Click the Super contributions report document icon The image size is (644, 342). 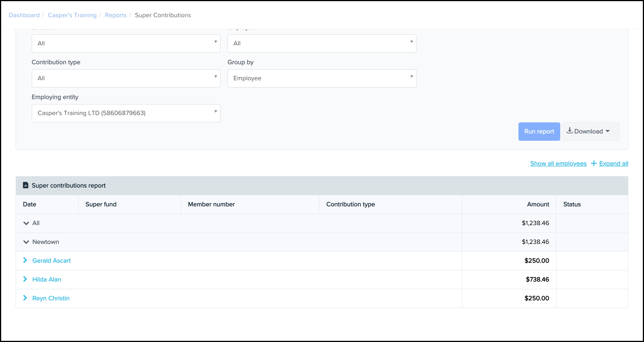pyautogui.click(x=25, y=185)
